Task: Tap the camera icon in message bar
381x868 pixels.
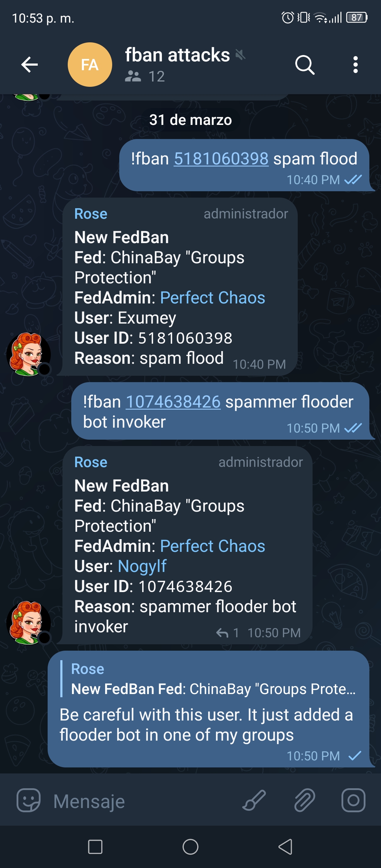Action: tap(353, 800)
